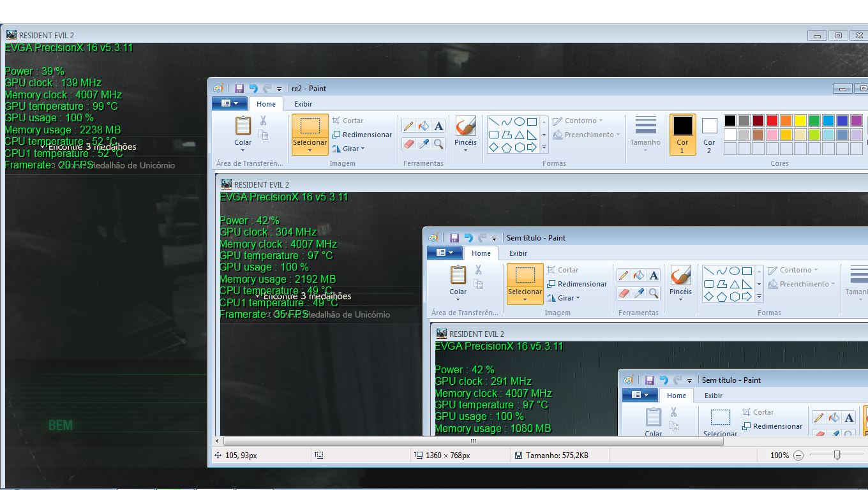Click Copy icon below scissors in re2 - Paint

263,135
